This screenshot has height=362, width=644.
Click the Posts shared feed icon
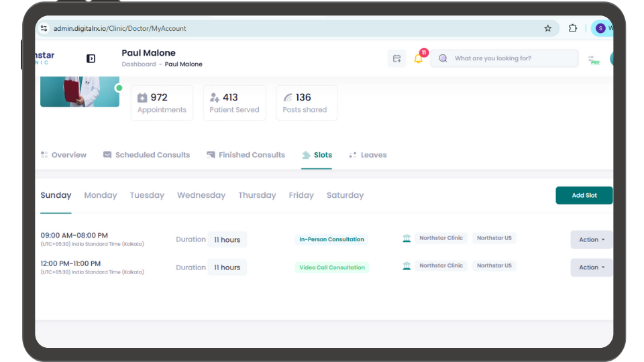pos(288,98)
